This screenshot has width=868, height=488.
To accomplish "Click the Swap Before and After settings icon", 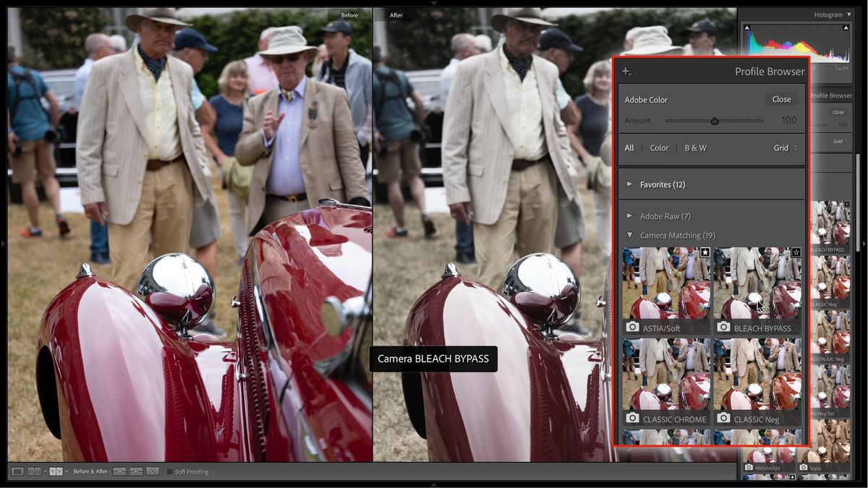I will 153,471.
